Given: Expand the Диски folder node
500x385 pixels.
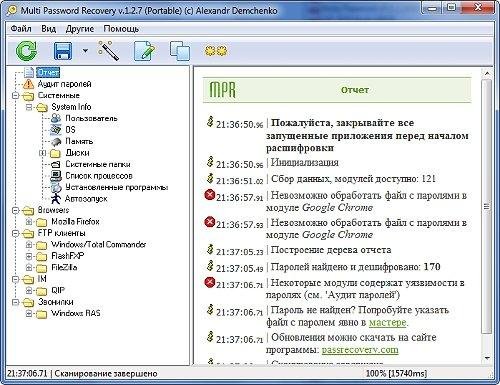Looking at the screenshot, I should 43,153.
